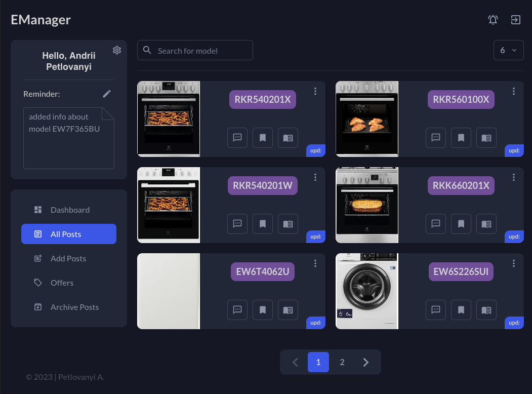Open comments on the RKK660201X card
Screen dimensions: 532x394
[x=436, y=224]
